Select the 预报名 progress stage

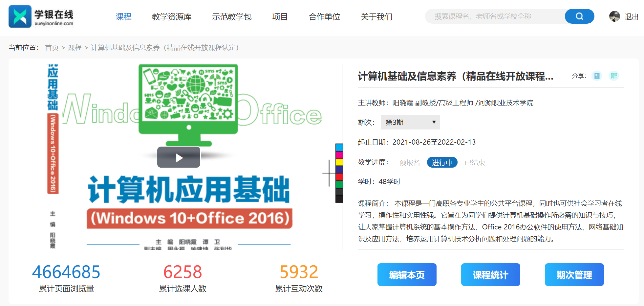click(x=409, y=162)
